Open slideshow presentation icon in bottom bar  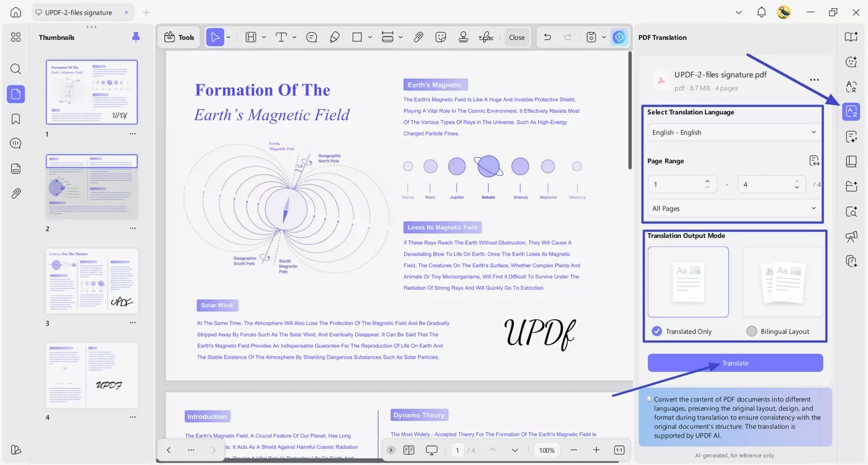click(x=431, y=450)
